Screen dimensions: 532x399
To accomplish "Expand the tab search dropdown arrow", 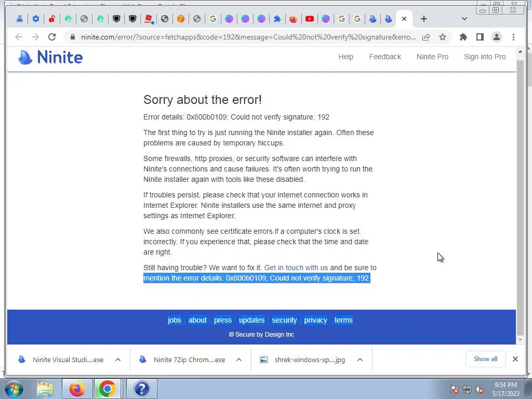I will pos(464,19).
